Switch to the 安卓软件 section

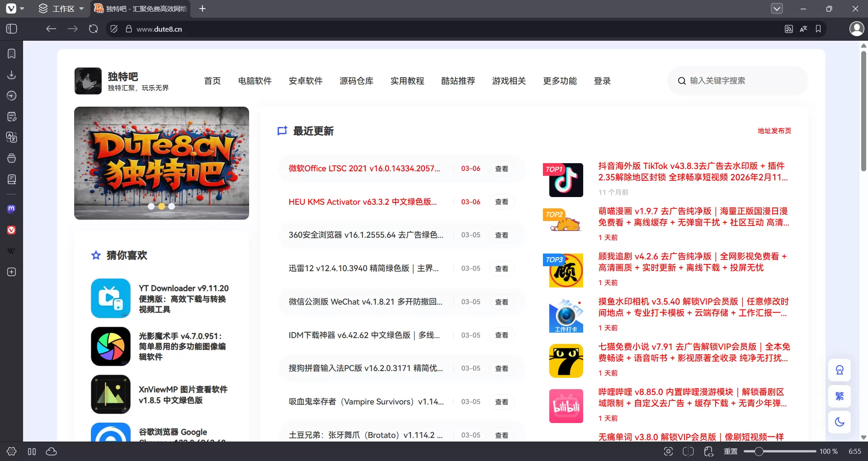point(306,81)
